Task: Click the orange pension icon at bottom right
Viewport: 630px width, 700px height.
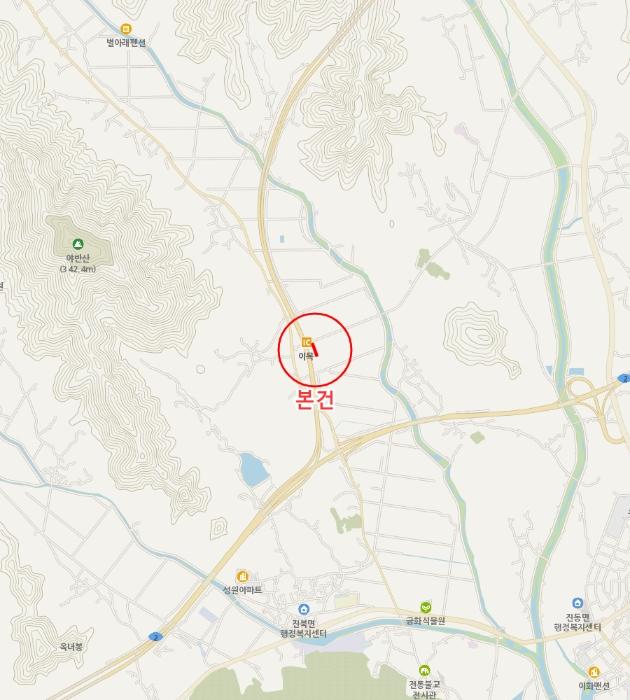Action: click(593, 672)
